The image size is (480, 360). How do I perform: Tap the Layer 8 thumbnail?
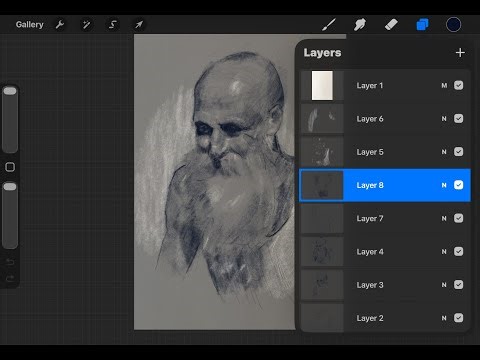322,185
